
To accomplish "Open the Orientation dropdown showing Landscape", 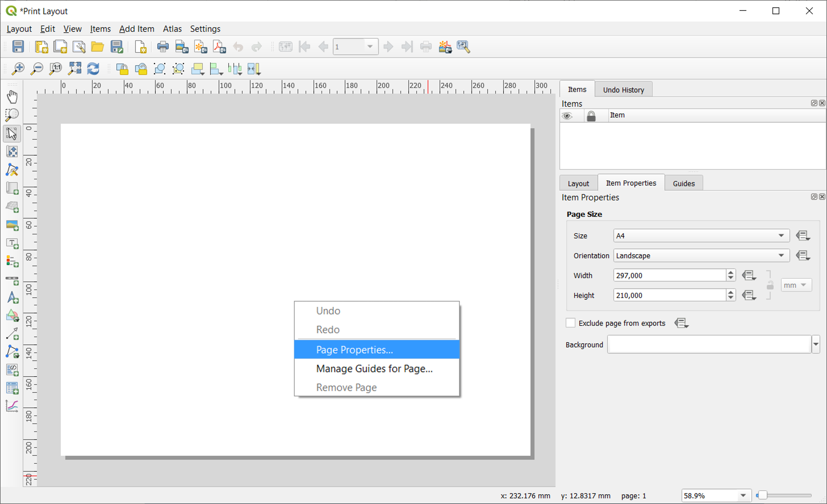I will pyautogui.click(x=701, y=256).
